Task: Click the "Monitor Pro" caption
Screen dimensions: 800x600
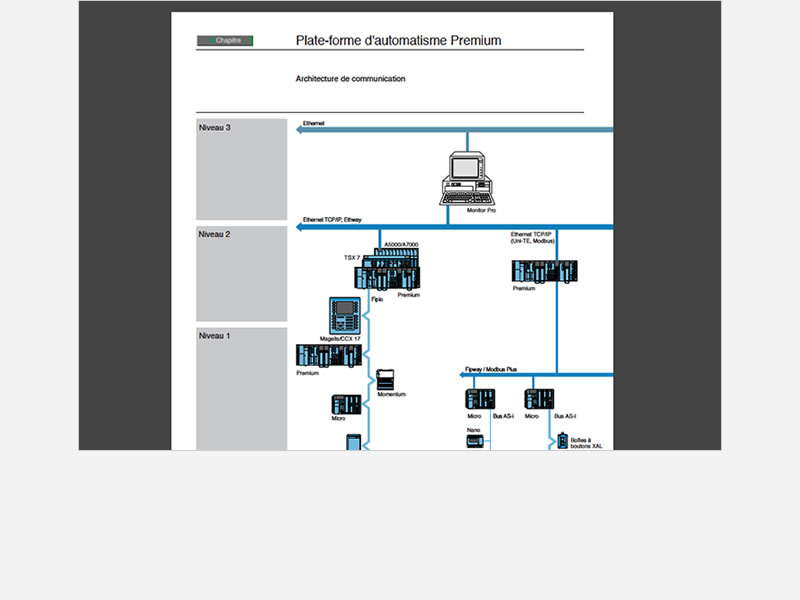Action: coord(481,210)
